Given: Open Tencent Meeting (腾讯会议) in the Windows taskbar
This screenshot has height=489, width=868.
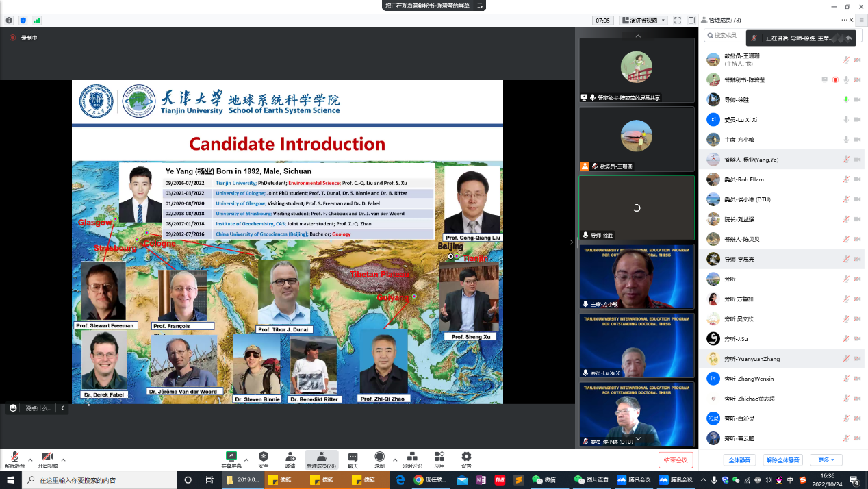Looking at the screenshot, I should click(634, 480).
